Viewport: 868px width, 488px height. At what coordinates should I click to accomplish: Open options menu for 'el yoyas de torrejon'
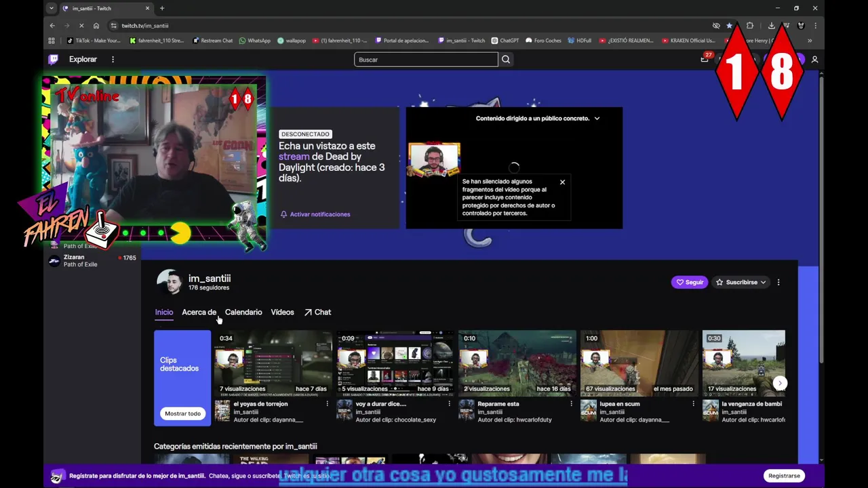click(x=327, y=404)
